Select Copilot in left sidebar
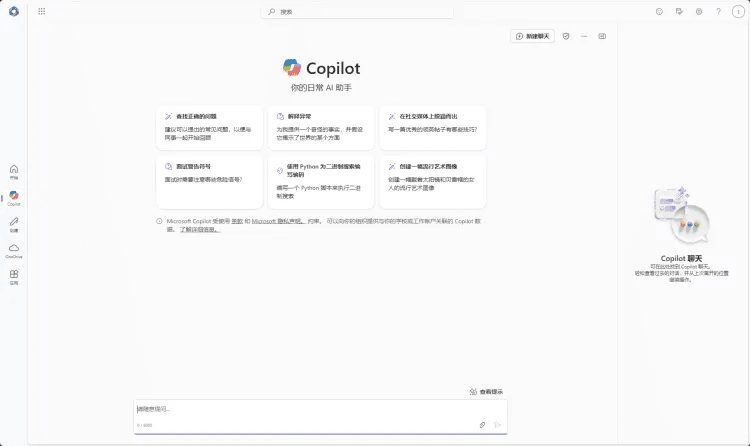750x446 pixels. (x=14, y=198)
